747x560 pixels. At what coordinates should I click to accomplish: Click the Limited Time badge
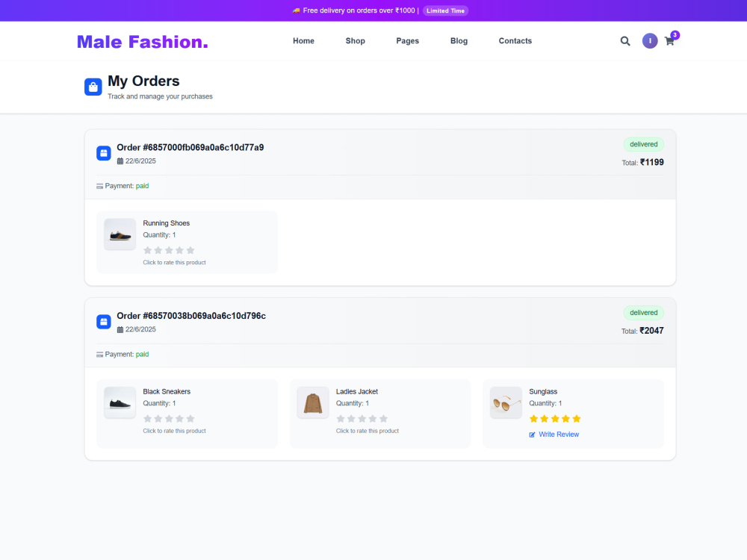coord(445,10)
